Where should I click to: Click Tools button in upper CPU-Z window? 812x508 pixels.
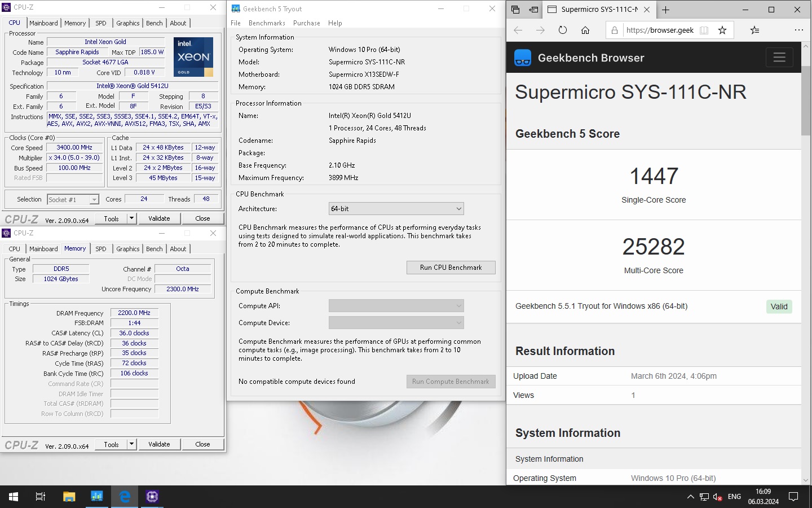coord(111,218)
